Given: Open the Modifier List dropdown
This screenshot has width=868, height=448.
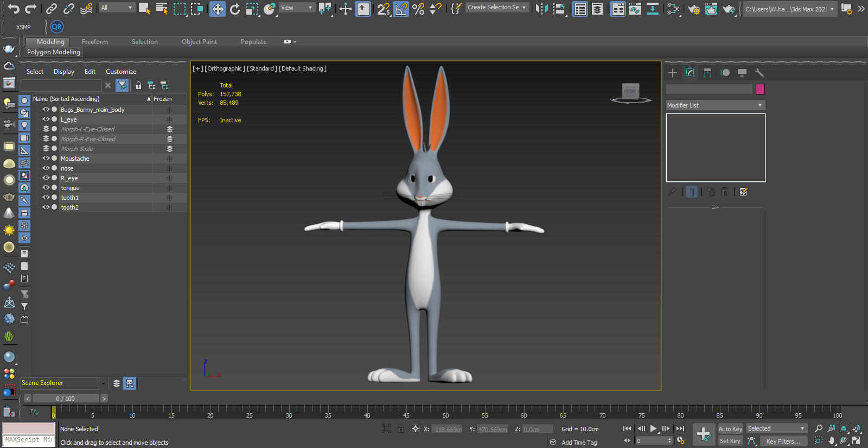Looking at the screenshot, I should (716, 105).
